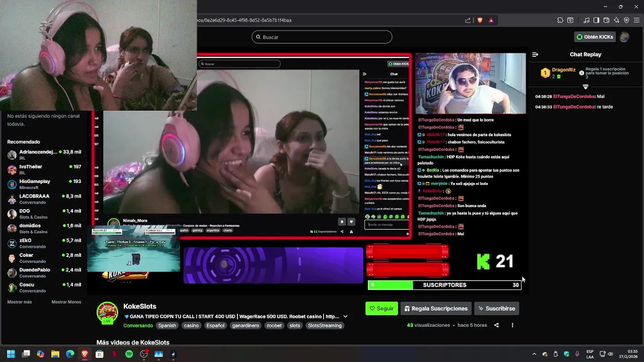644x362 pixels.
Task: Open the user profile avatar menu
Action: click(x=624, y=37)
